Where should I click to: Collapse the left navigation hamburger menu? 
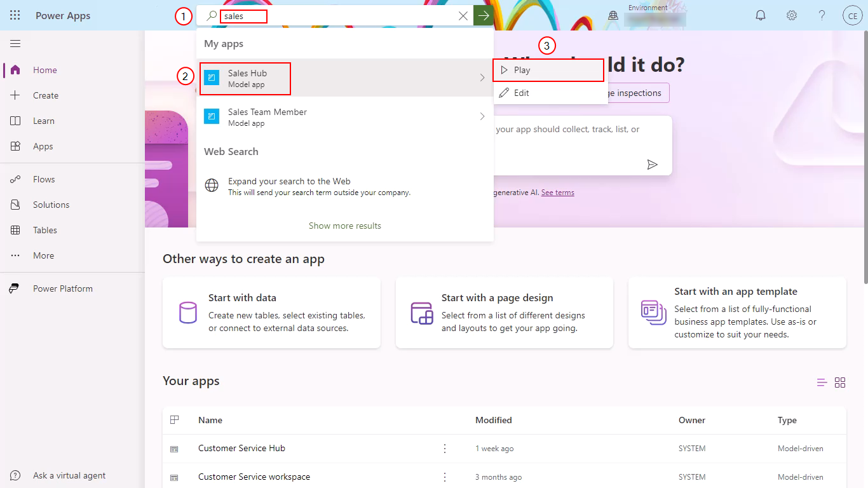coord(15,43)
